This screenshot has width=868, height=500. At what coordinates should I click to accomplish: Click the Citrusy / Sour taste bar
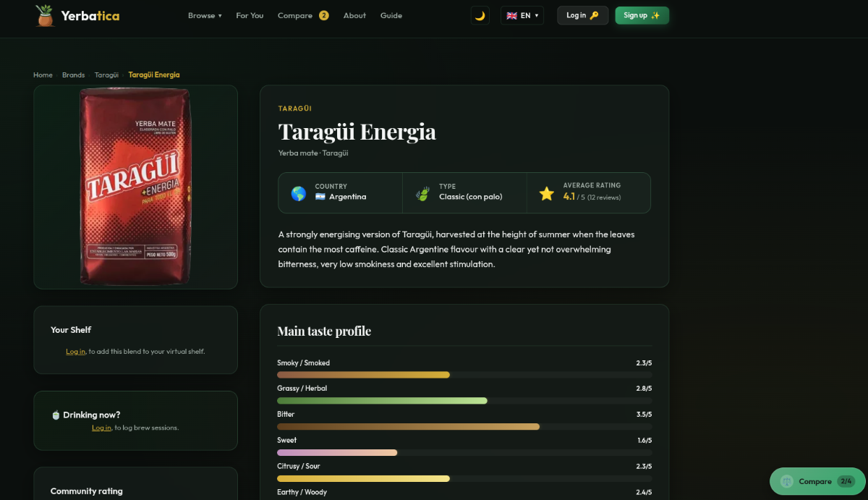click(x=464, y=478)
